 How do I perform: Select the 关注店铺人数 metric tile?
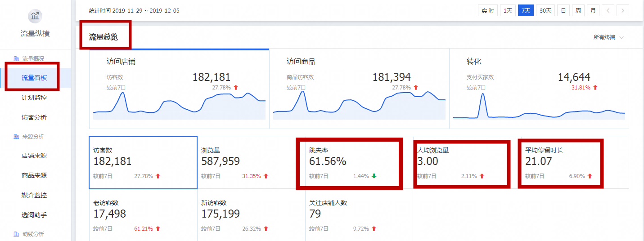[x=359, y=215]
